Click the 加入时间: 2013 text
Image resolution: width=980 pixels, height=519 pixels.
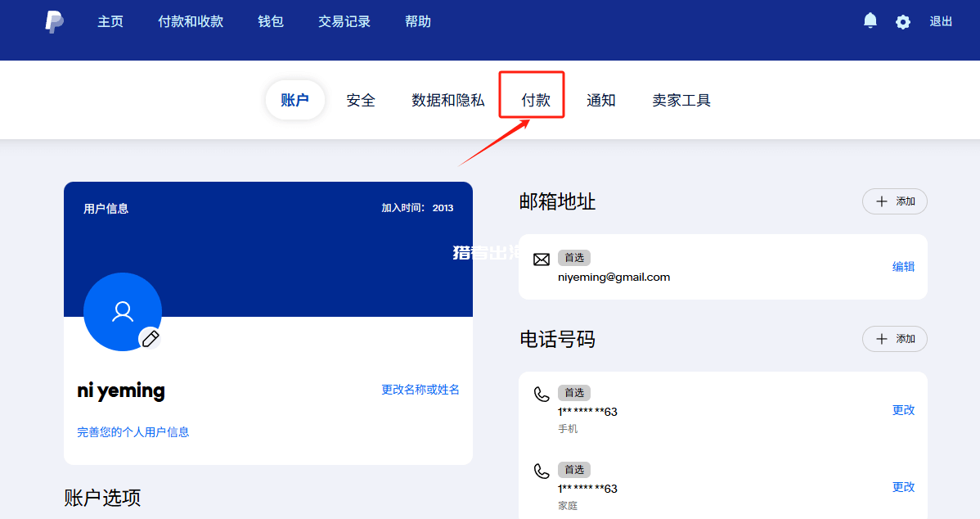(417, 208)
